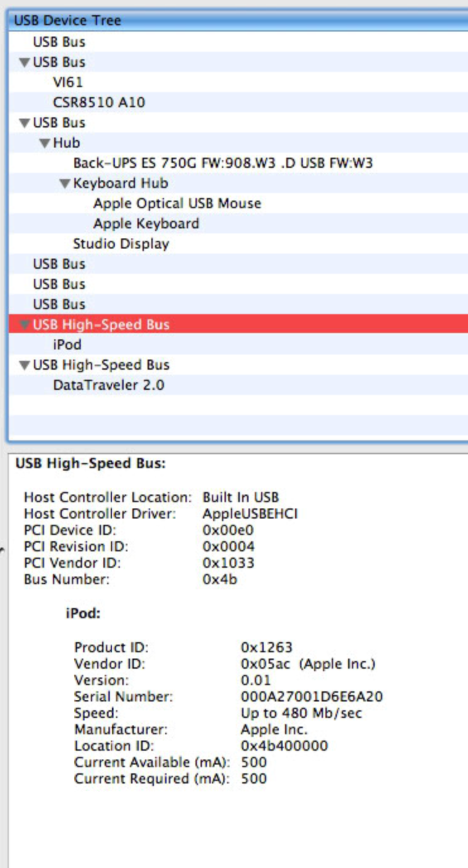Collapse the Keyboard Hub disclosure triangle
The width and height of the screenshot is (468, 868).
65,184
